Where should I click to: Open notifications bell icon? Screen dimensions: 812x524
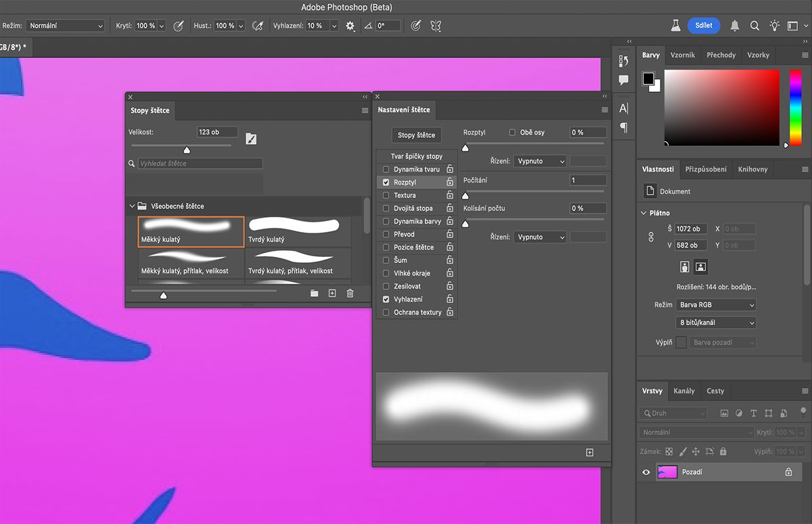[x=735, y=26]
